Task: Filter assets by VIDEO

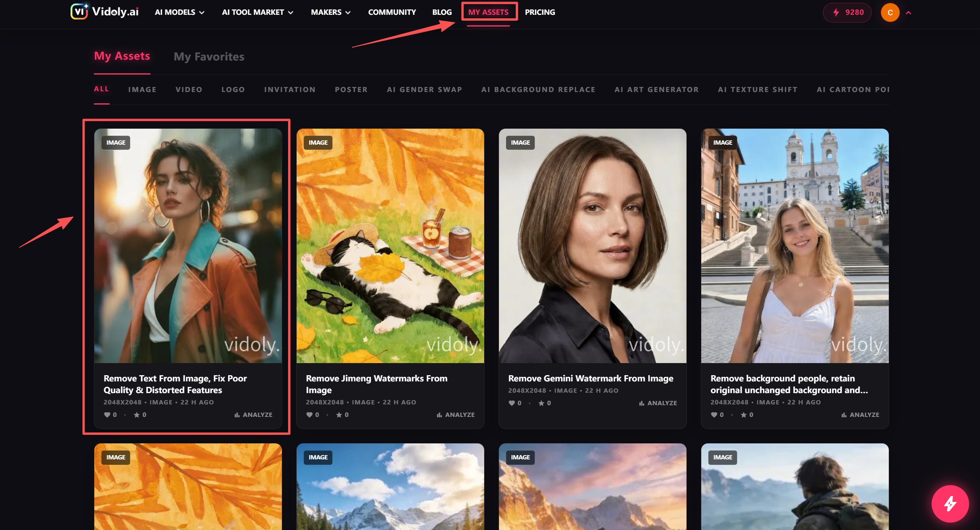Action: click(189, 89)
